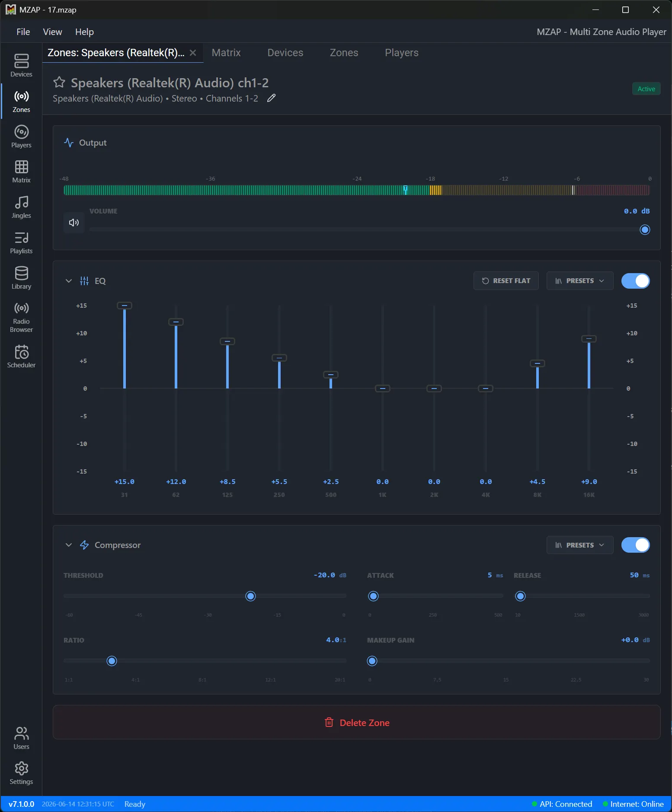Click the Compressor lightning icon

(x=84, y=545)
